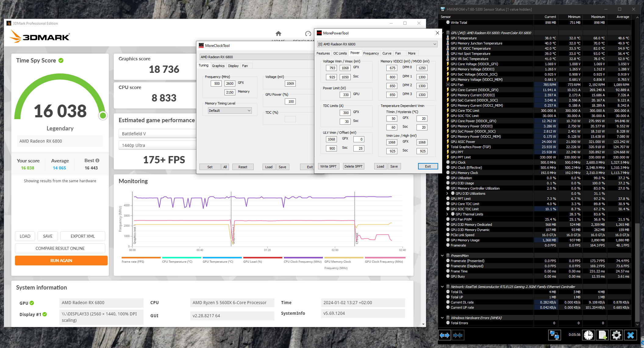Image resolution: width=644 pixels, height=348 pixels.
Task: Reset sensor timer with clock icon
Action: click(589, 335)
